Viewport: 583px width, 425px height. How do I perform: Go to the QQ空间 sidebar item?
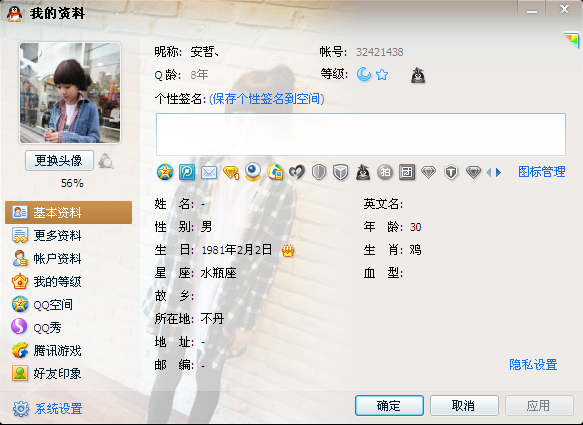click(68, 305)
